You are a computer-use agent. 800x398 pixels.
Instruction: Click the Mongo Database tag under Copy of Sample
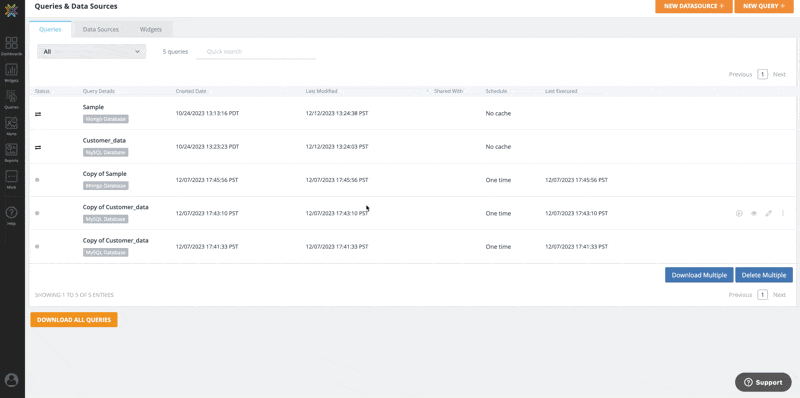(106, 186)
